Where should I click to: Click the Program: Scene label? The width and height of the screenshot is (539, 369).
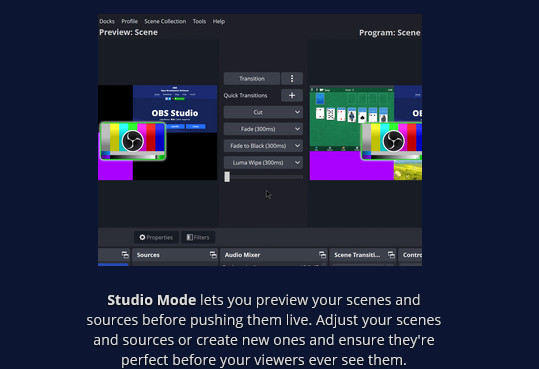389,33
